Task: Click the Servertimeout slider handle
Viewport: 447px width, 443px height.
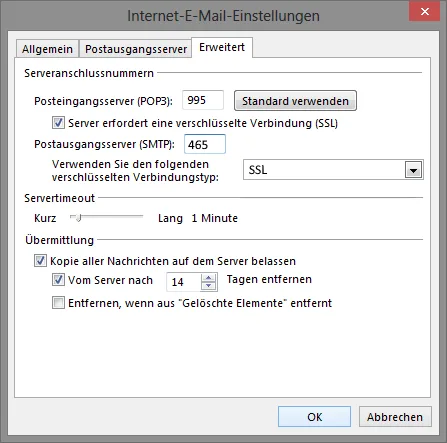Action: 78,218
